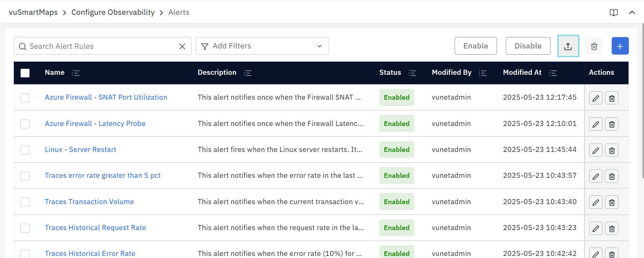Screen dimensions: 644x258
Task: Click the Enable button
Action: [476, 46]
